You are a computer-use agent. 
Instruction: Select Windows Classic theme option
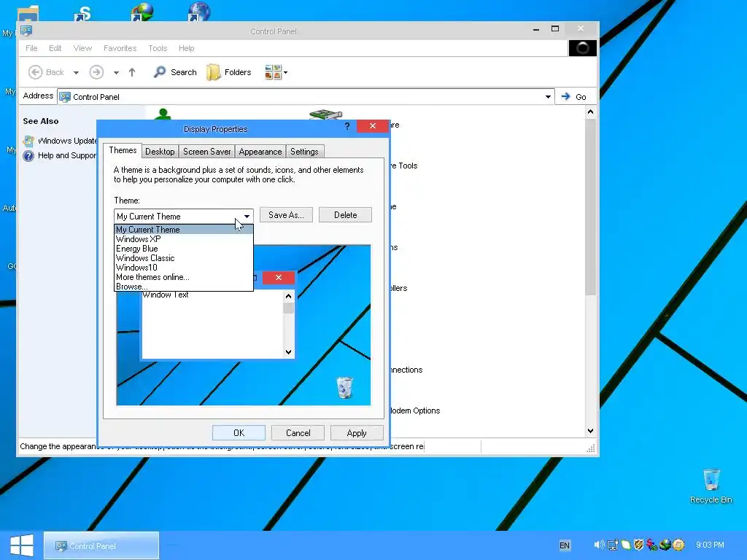pyautogui.click(x=183, y=258)
